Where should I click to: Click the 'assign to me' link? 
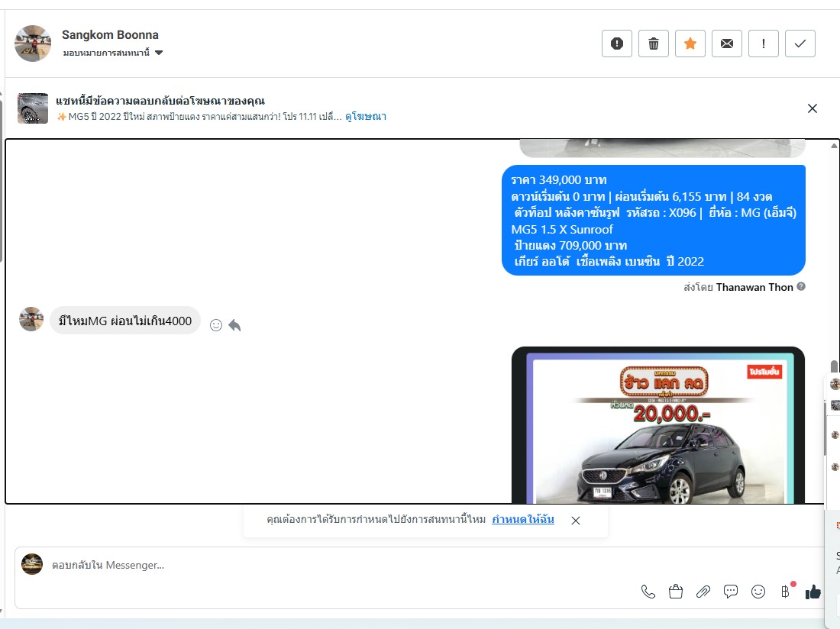click(x=523, y=520)
